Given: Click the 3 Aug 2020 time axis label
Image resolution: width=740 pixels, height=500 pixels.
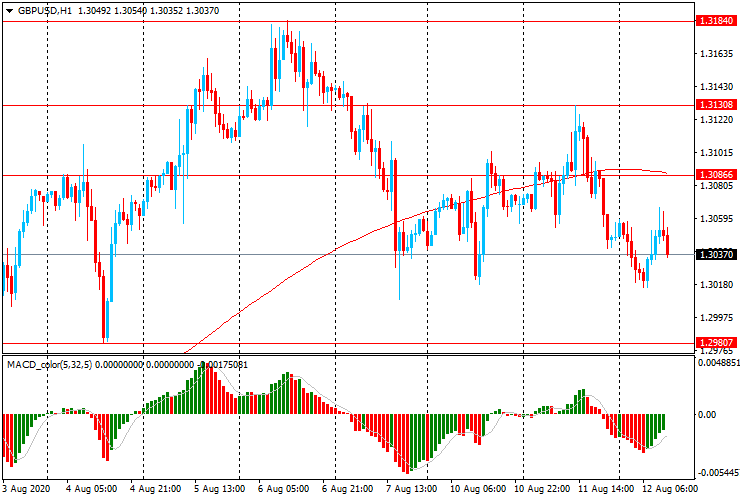Looking at the screenshot, I should [x=26, y=488].
